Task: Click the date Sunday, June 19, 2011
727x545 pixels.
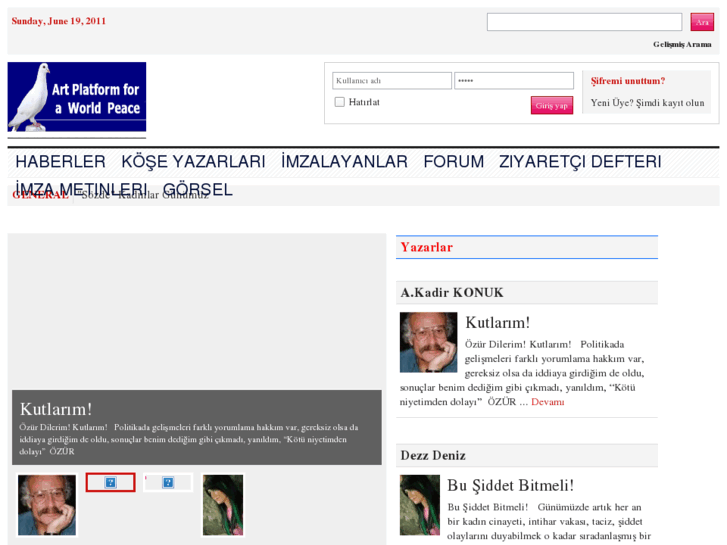Action: 59,21
